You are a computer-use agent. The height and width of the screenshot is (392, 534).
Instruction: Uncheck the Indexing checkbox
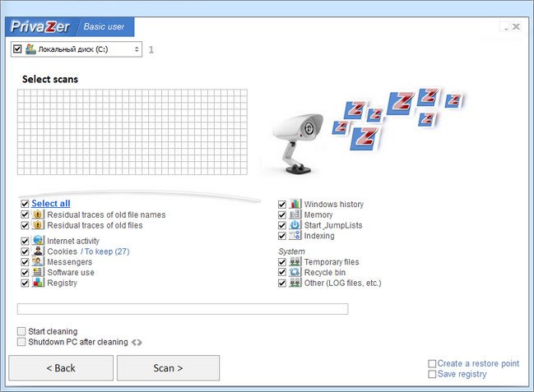[282, 236]
